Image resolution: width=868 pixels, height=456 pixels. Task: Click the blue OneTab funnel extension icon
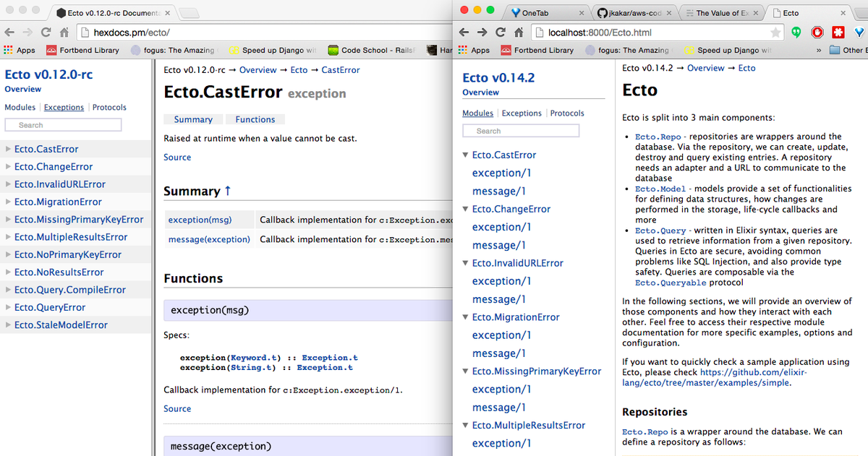(859, 33)
